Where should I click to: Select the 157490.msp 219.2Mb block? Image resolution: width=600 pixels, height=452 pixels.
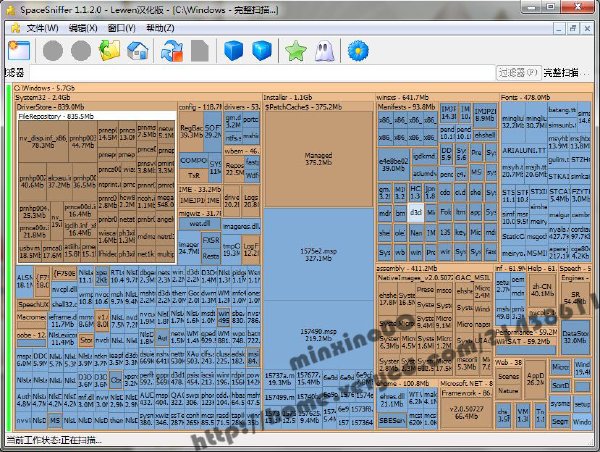(318, 335)
